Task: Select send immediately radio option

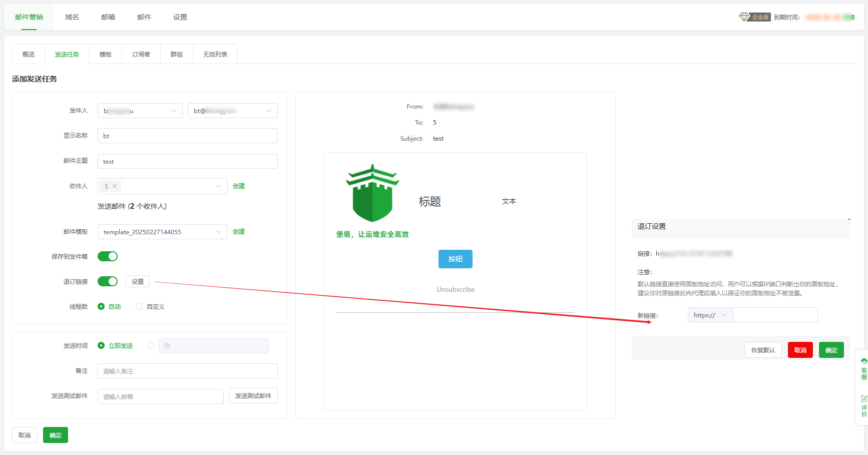Action: point(101,345)
